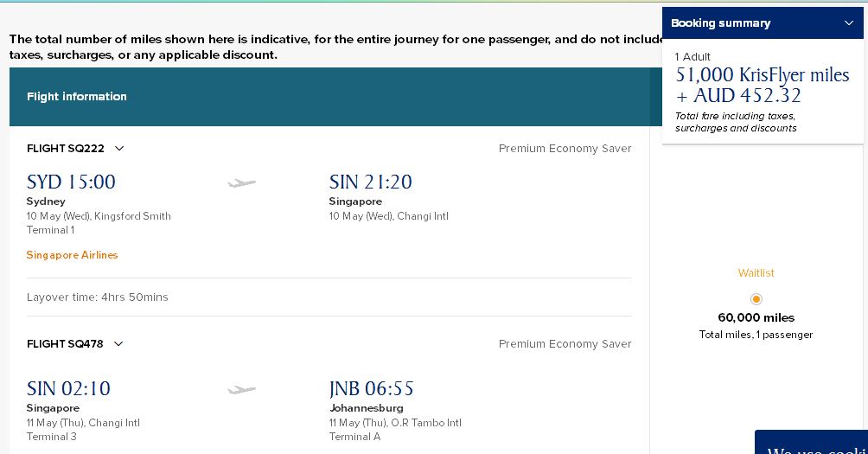868x454 pixels.
Task: Expand the FLIGHT SQ478 details chevron
Action: click(118, 344)
